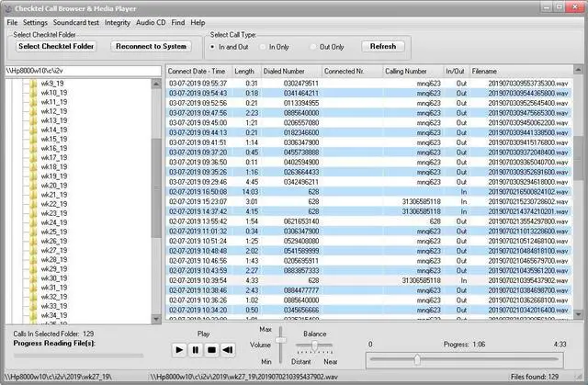Stop the audio playback
The image size is (588, 385).
pos(211,350)
